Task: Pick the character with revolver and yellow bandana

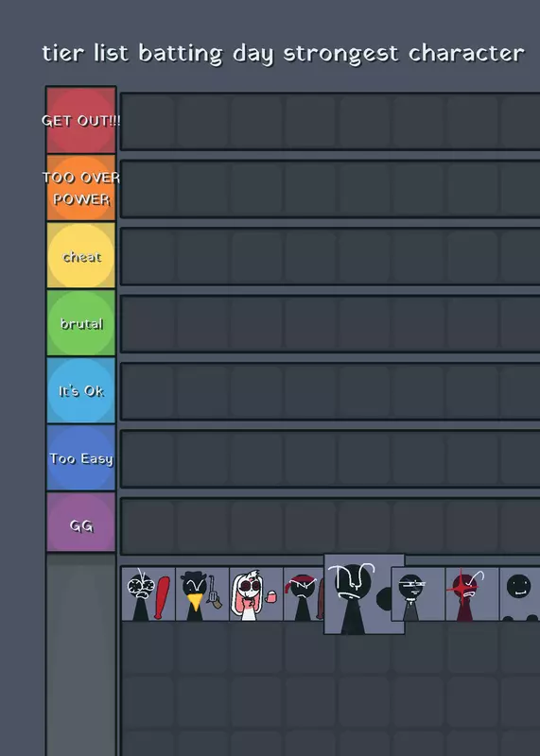Action: [x=202, y=594]
